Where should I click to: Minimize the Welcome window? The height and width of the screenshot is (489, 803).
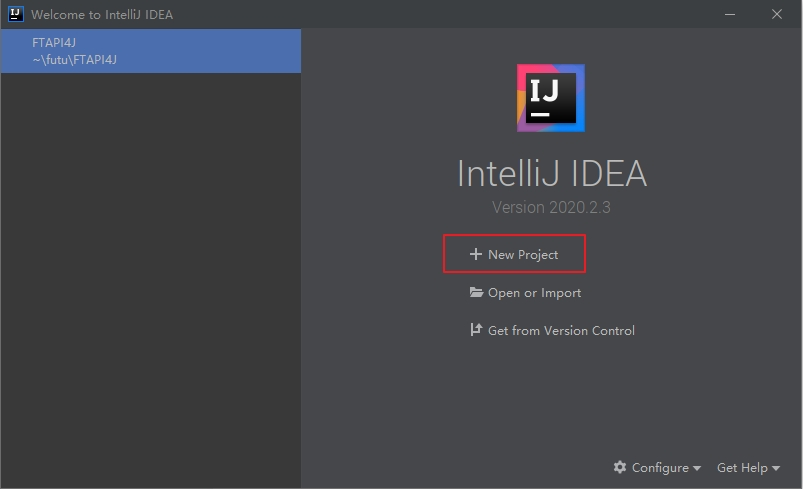tap(731, 14)
